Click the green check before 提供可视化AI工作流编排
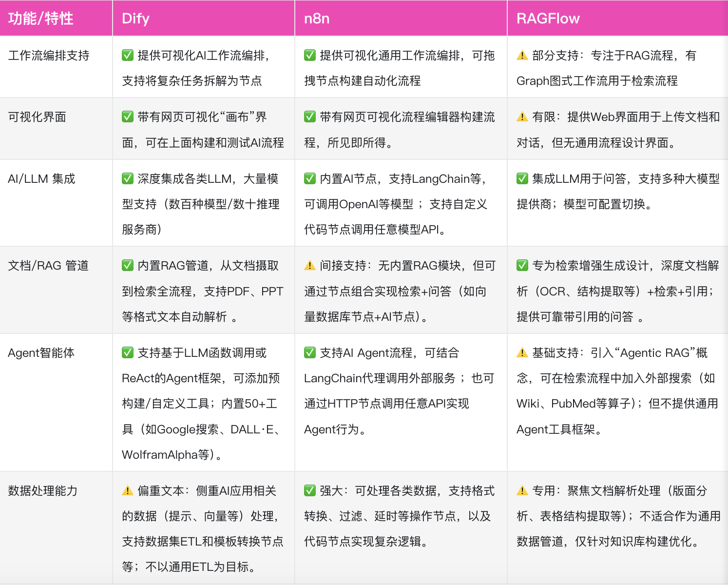 [128, 55]
